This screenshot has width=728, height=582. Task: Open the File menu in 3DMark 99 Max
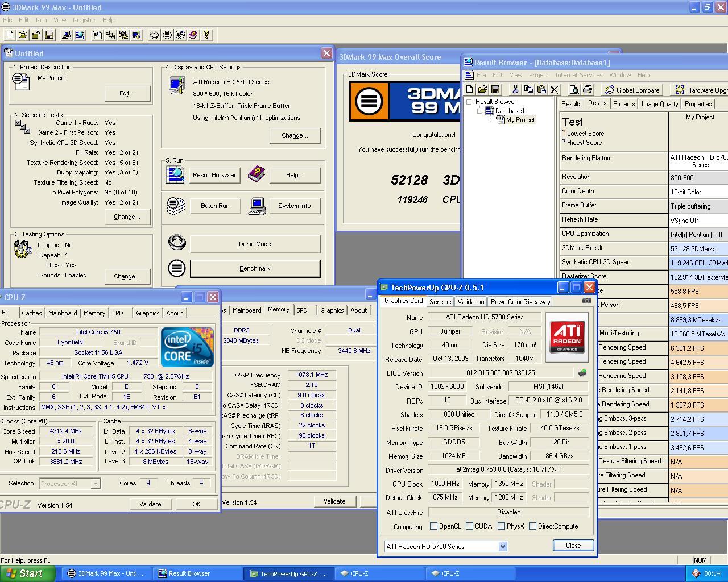pos(7,20)
